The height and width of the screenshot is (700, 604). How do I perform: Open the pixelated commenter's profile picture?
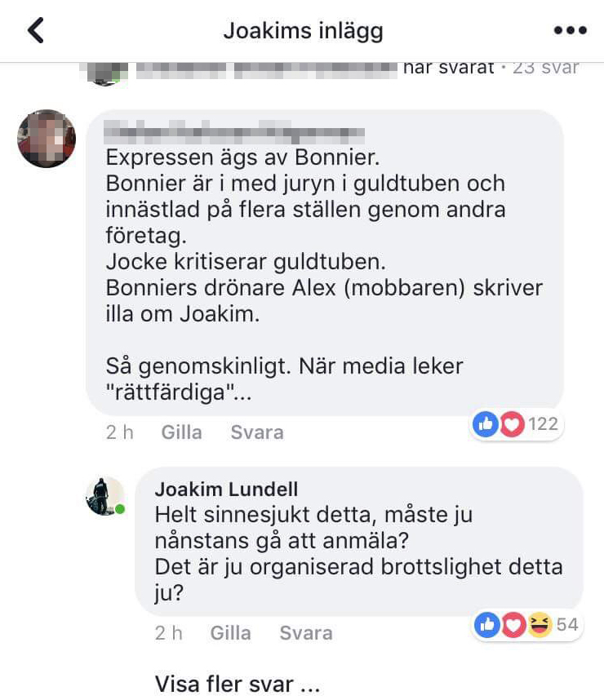pos(47,139)
